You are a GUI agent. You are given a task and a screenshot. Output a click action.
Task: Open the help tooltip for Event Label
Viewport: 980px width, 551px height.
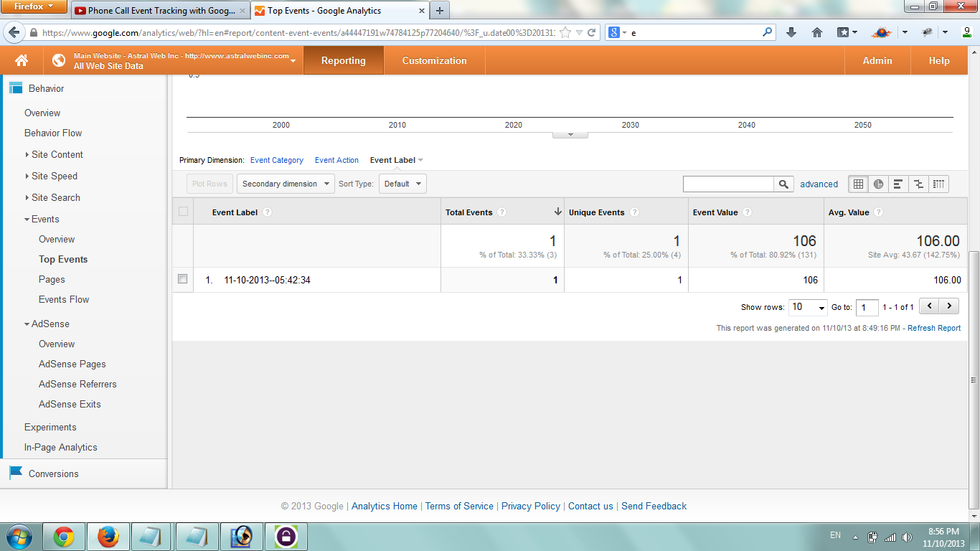267,212
